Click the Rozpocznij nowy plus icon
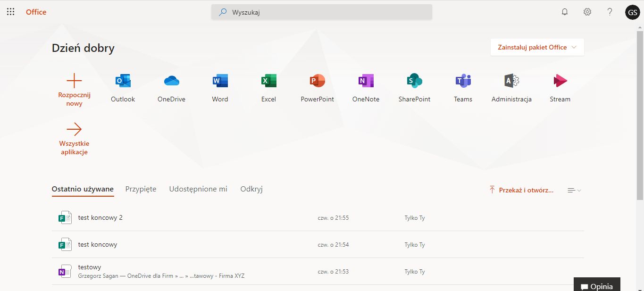Image resolution: width=644 pixels, height=291 pixels. click(74, 81)
